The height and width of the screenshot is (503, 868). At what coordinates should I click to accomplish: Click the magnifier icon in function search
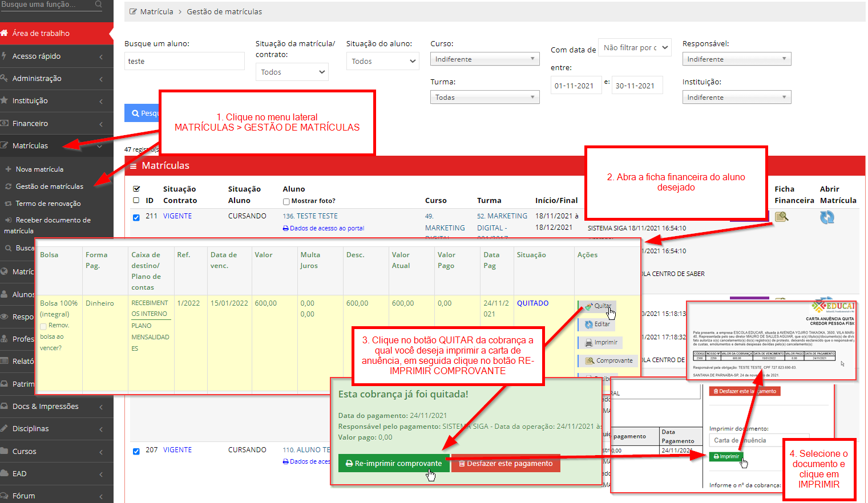pos(98,5)
